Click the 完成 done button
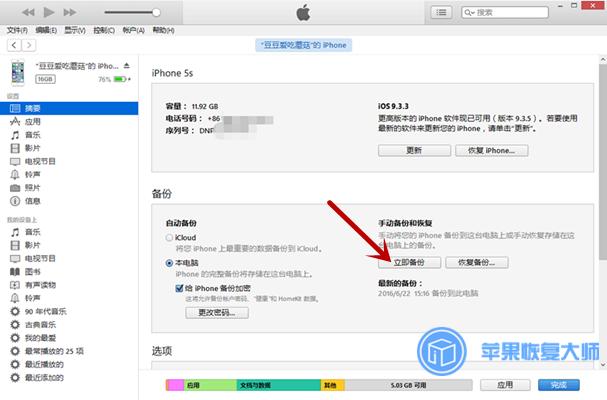 coord(559,385)
